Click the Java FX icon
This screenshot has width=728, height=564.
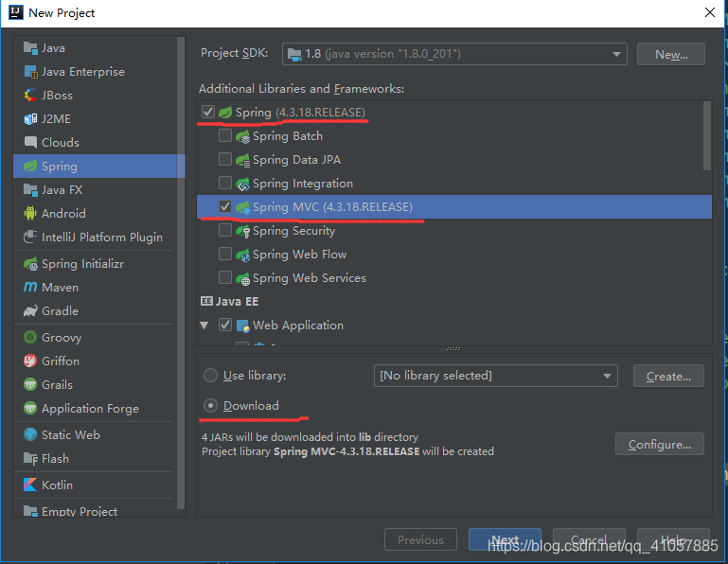point(30,189)
